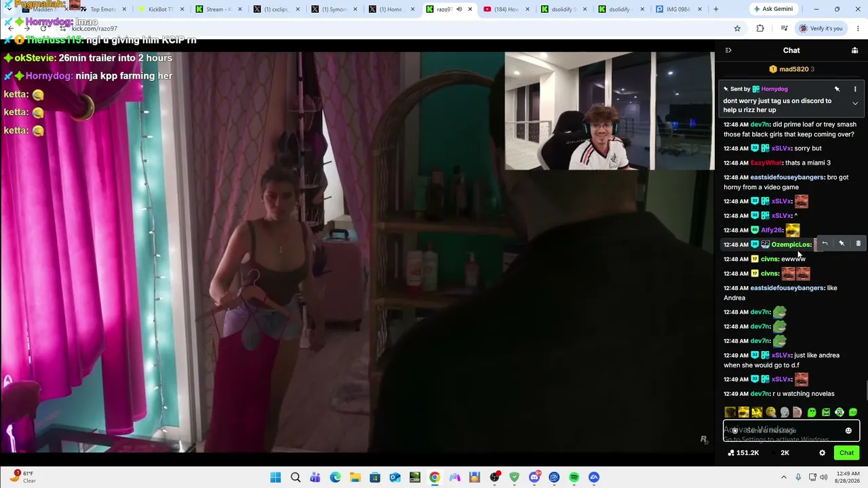This screenshot has height=488, width=868.
Task: Send message with green Chat button
Action: [x=846, y=453]
